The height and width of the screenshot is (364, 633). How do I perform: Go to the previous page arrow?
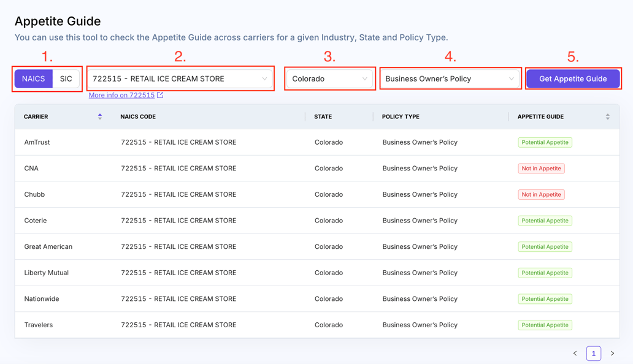(575, 354)
